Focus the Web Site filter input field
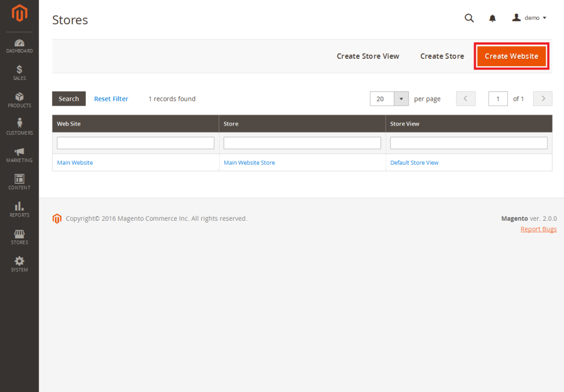Screen dimensions: 564x392 [135, 143]
